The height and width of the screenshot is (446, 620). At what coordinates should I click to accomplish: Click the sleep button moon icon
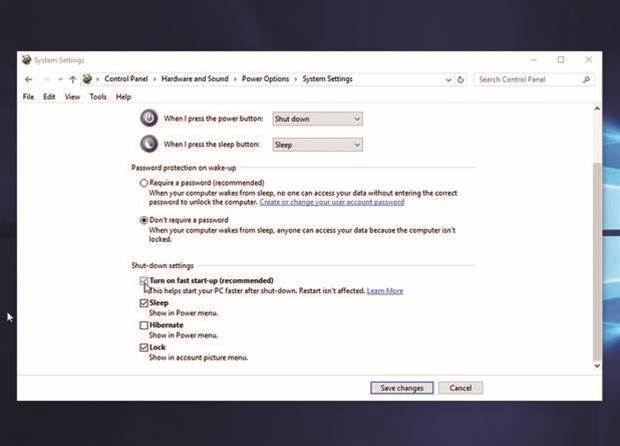point(149,144)
